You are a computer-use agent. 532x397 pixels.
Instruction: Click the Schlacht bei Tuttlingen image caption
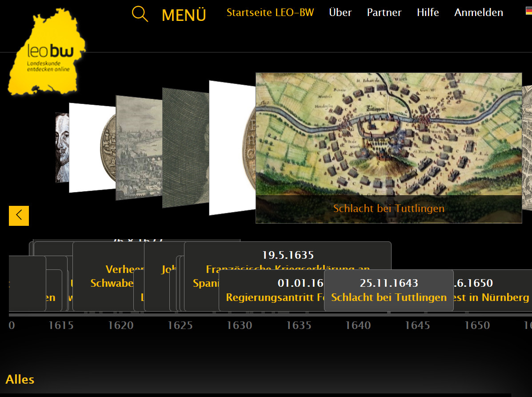[x=389, y=209]
